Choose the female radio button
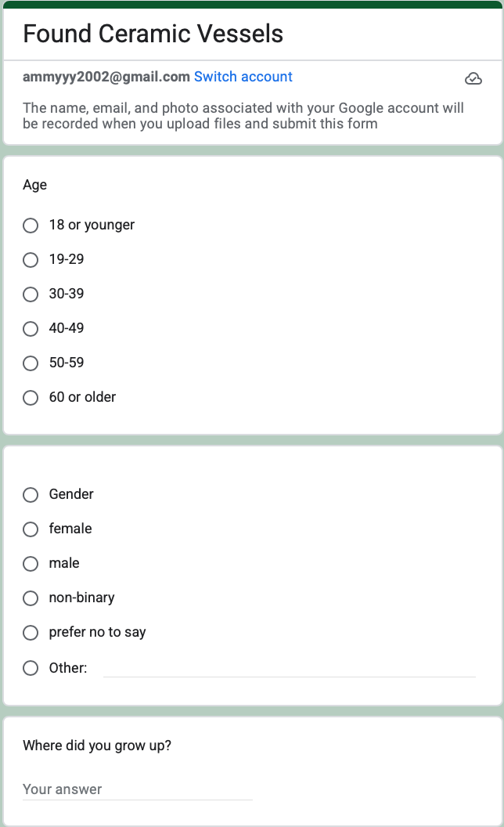504x827 pixels. (x=31, y=529)
